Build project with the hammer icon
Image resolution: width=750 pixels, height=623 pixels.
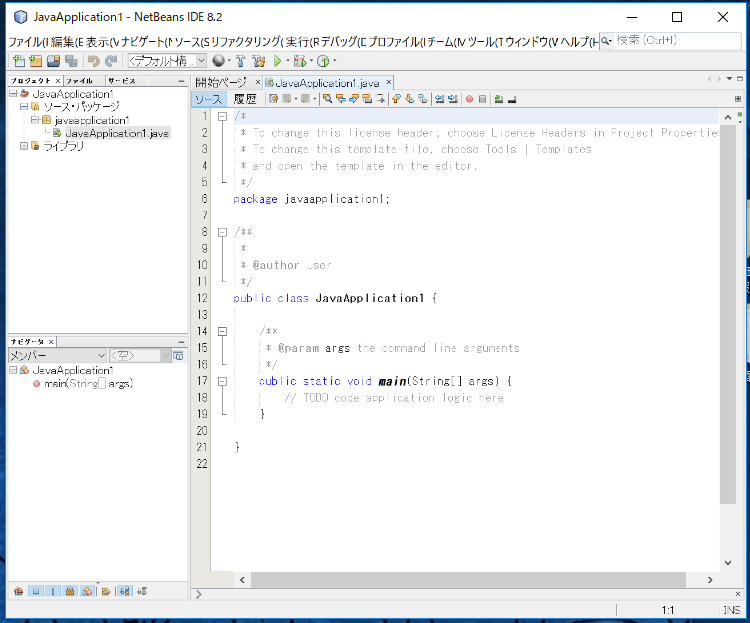(x=241, y=61)
